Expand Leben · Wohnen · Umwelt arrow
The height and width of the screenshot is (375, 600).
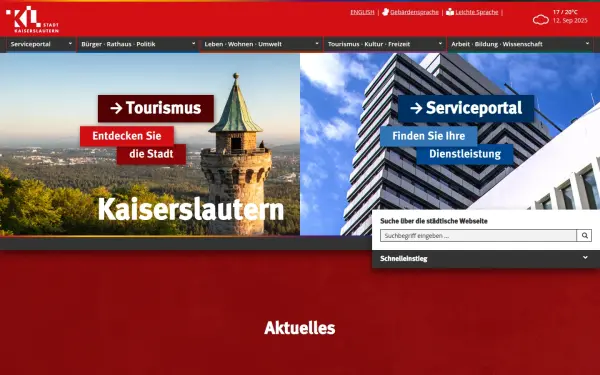tap(316, 44)
